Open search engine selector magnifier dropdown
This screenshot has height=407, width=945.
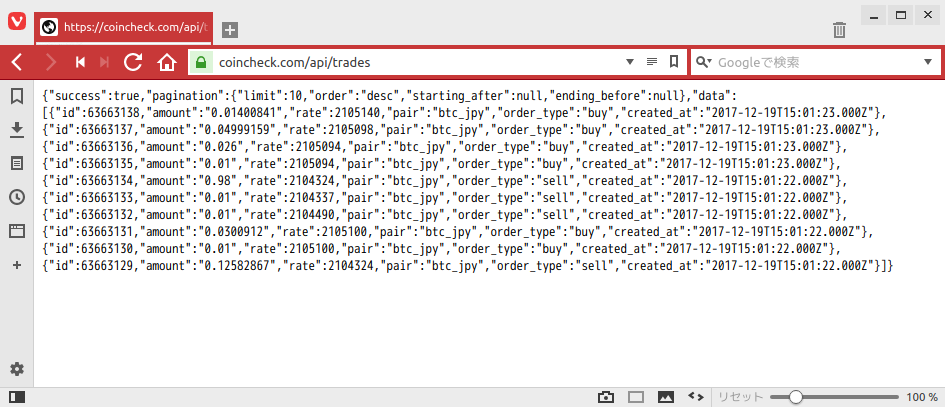tap(704, 62)
